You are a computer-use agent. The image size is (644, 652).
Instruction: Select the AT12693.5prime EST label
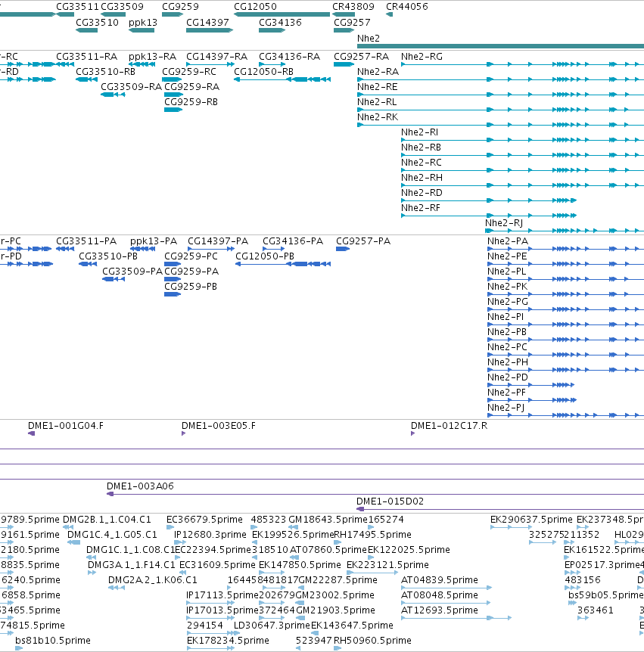(440, 610)
